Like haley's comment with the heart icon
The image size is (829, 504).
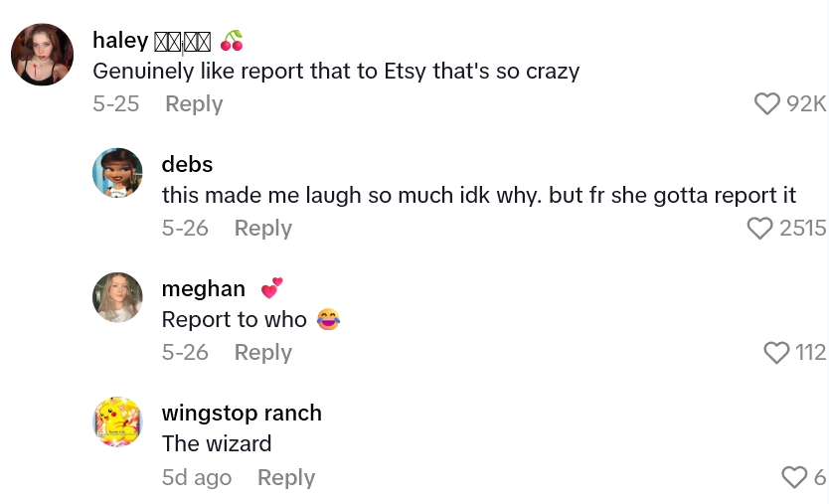click(x=766, y=103)
